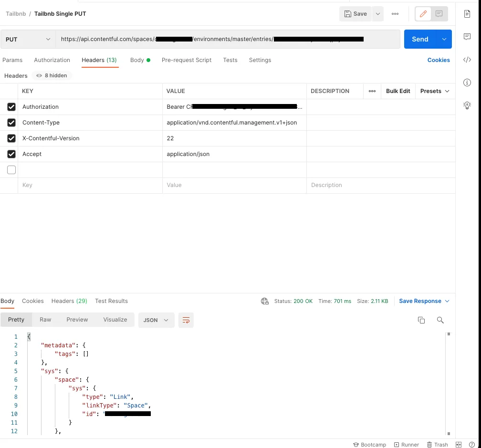This screenshot has height=448, width=481.
Task: Toggle two-pane view icon in status bar
Action: pyautogui.click(x=459, y=445)
